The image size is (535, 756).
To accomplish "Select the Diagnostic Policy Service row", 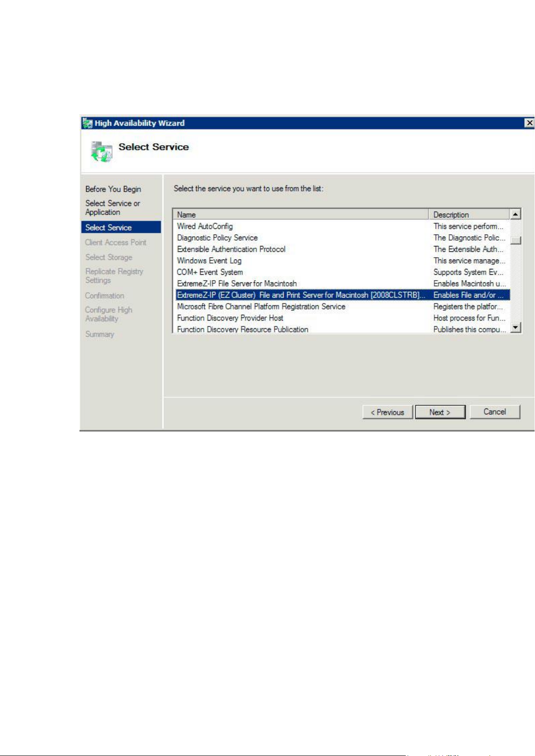I will pyautogui.click(x=217, y=238).
